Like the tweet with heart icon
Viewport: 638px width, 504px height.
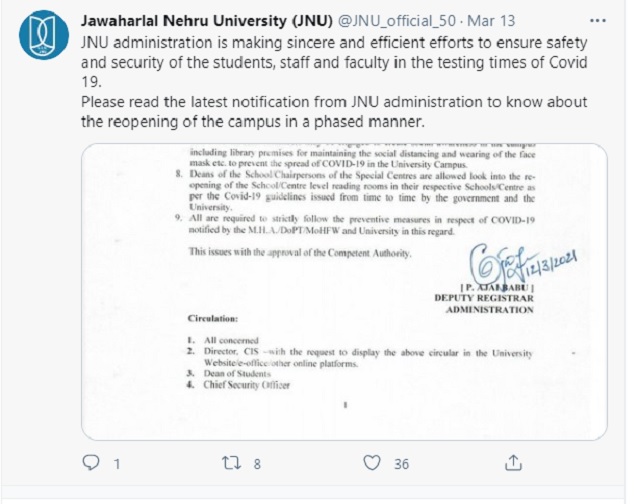coord(372,463)
